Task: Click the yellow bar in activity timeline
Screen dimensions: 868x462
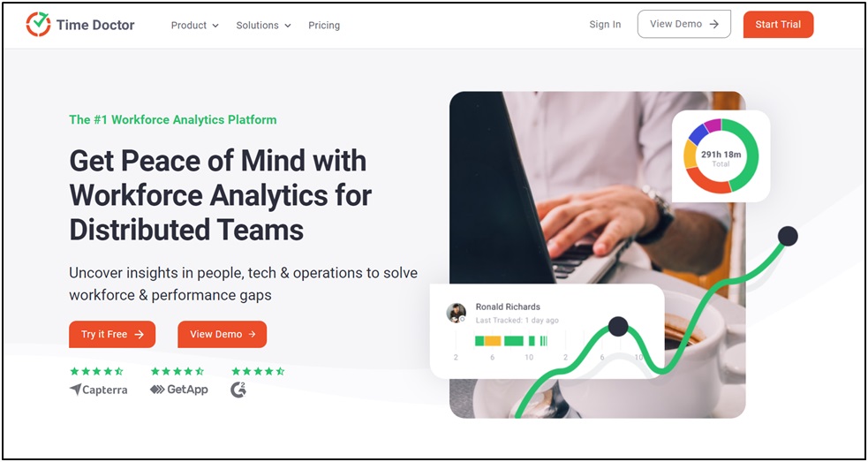Action: (x=493, y=341)
